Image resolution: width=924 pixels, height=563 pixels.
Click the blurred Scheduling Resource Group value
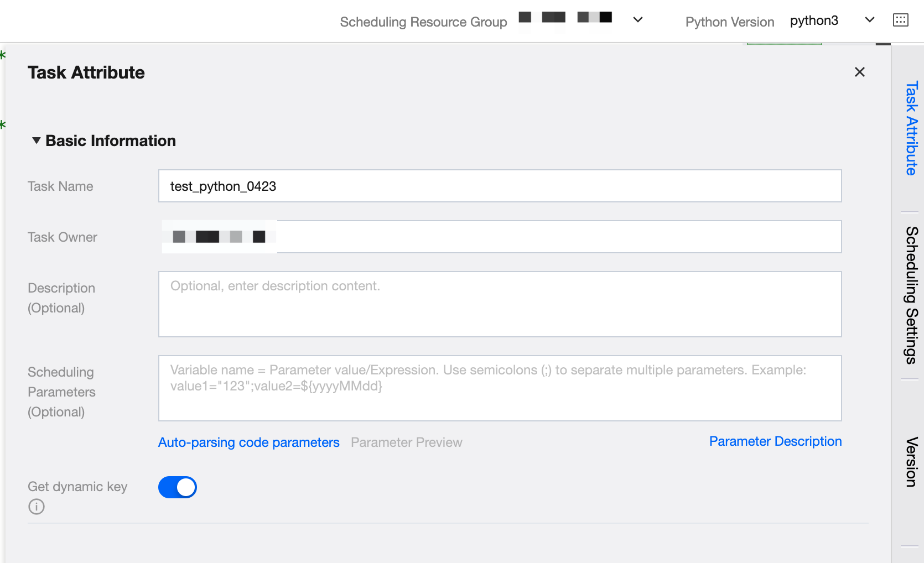pos(565,18)
